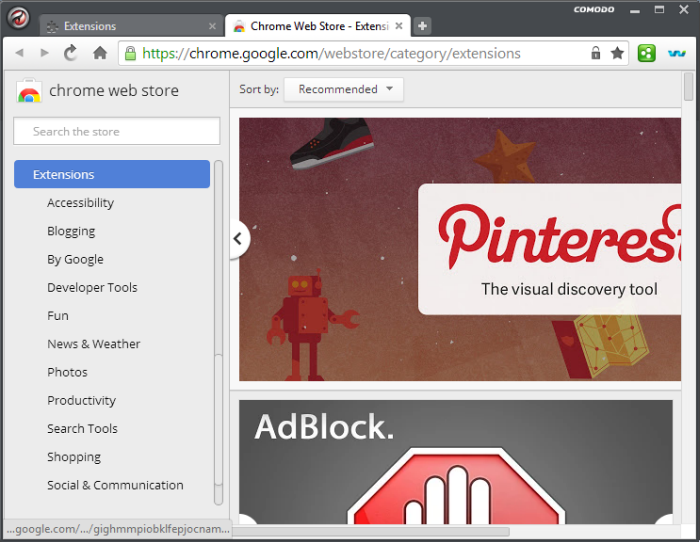700x542 pixels.
Task: Open the home page via the house icon
Action: 100,53
